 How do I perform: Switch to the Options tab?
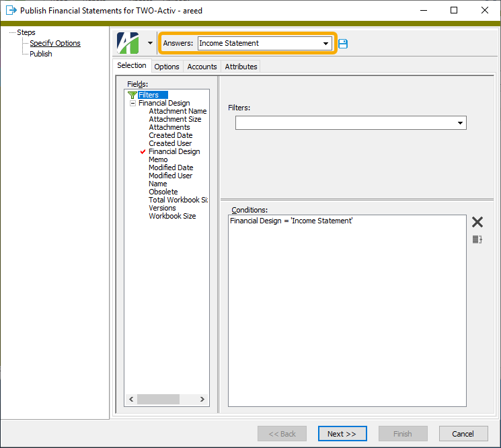click(x=167, y=67)
